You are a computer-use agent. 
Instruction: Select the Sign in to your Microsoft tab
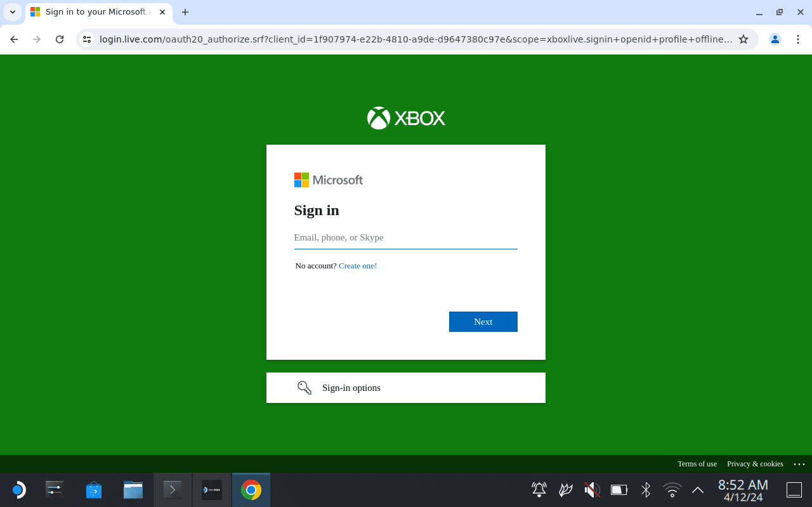pos(100,12)
